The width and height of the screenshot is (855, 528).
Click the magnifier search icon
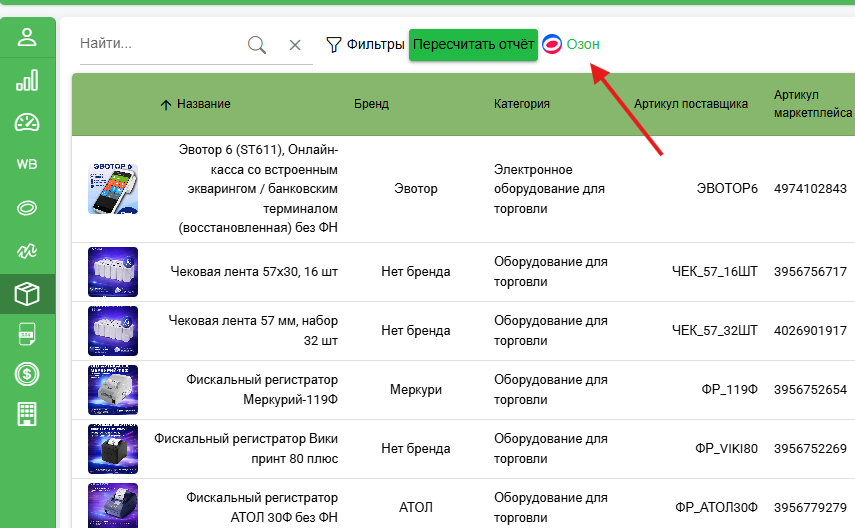tap(257, 45)
